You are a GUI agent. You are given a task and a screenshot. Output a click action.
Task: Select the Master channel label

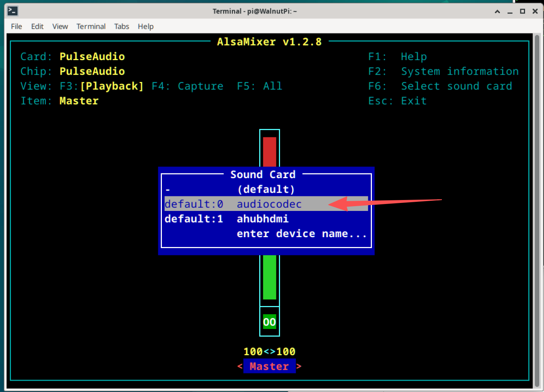click(269, 366)
